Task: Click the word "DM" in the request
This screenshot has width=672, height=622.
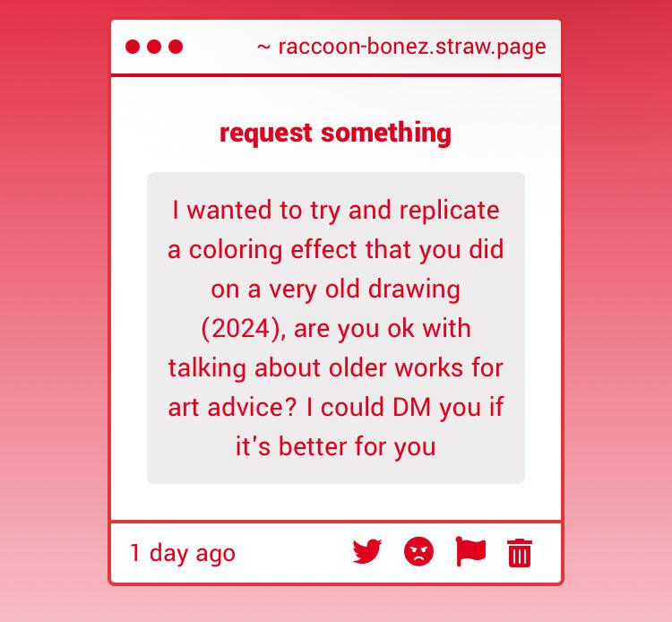Action: (x=412, y=407)
